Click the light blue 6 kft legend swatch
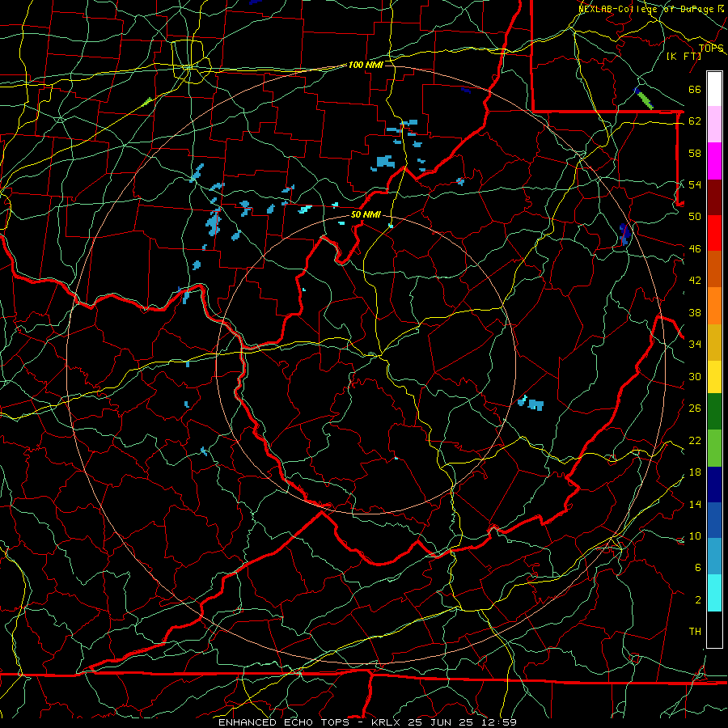This screenshot has width=728, height=728. 714,557
